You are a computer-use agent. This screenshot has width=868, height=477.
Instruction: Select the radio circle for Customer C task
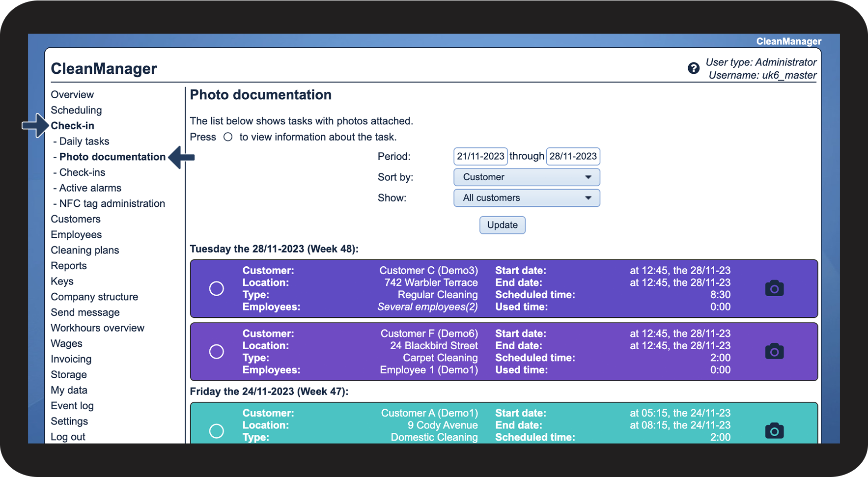[x=217, y=288]
